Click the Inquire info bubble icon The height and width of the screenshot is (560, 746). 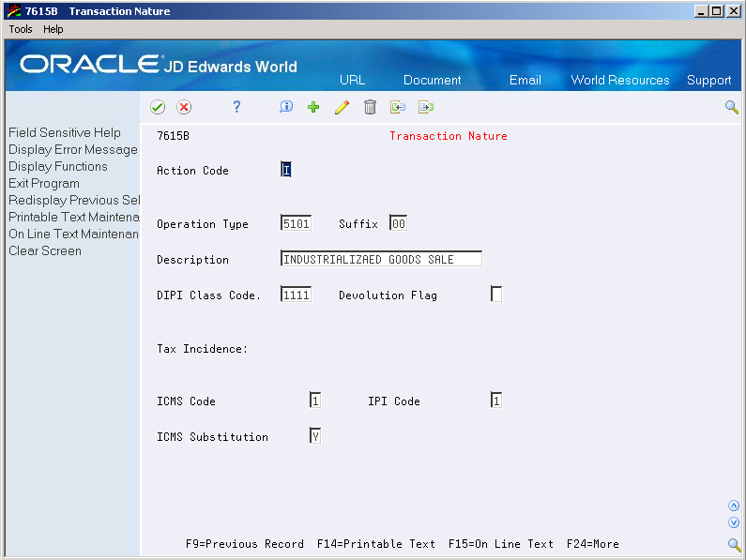tap(286, 107)
